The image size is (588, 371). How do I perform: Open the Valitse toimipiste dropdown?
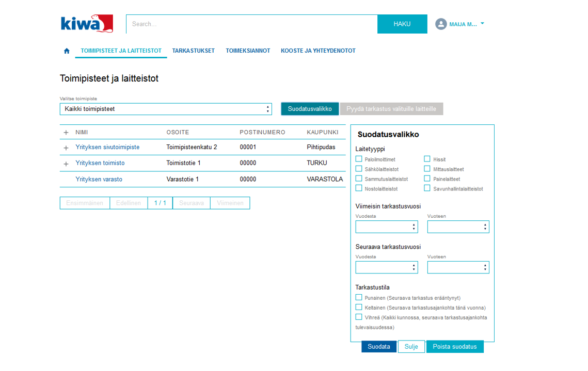pyautogui.click(x=166, y=109)
